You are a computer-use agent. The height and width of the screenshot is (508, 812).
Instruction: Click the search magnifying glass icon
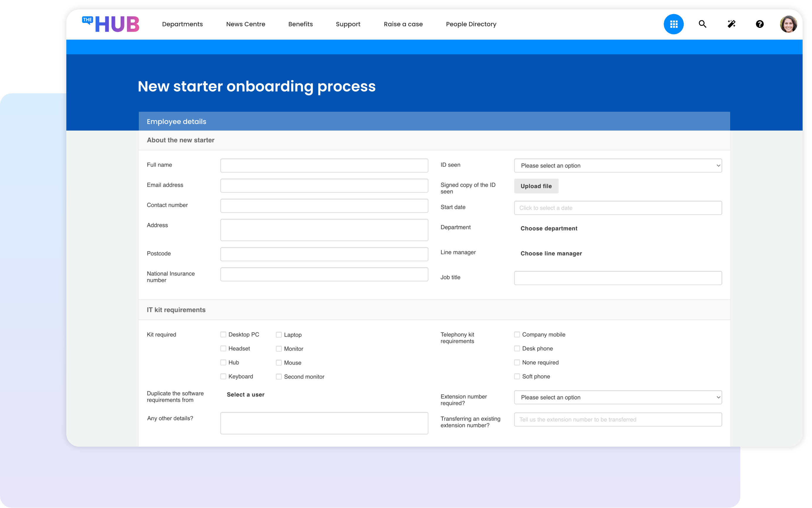(702, 24)
